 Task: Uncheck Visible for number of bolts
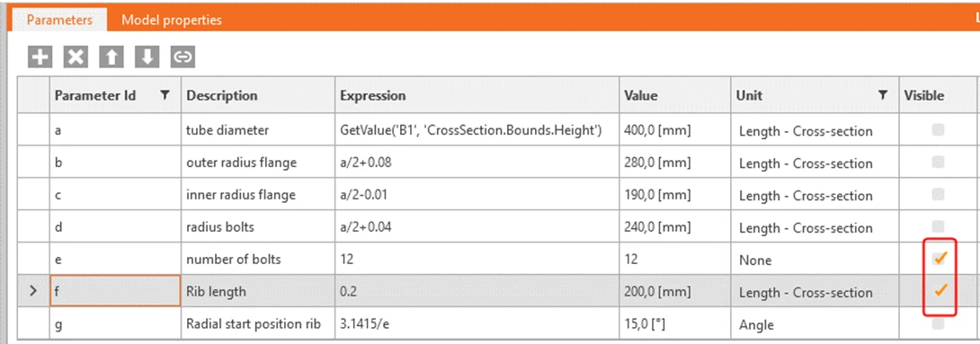[939, 258]
